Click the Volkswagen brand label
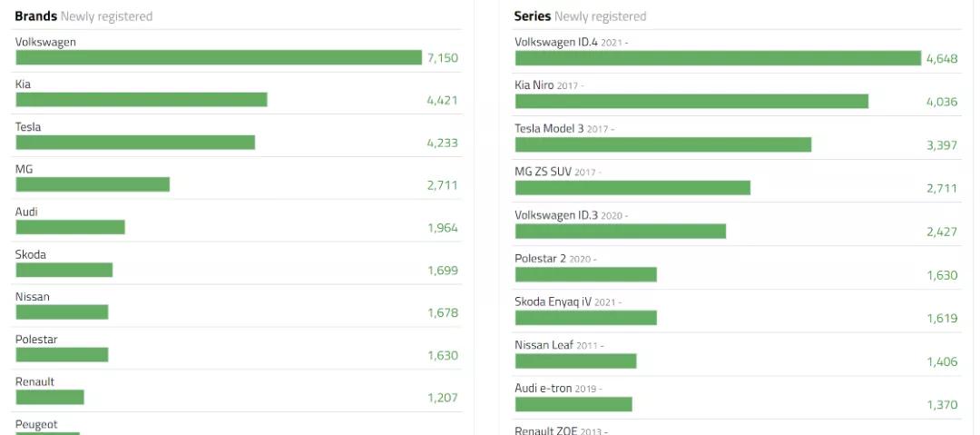980x435 pixels. [45, 42]
